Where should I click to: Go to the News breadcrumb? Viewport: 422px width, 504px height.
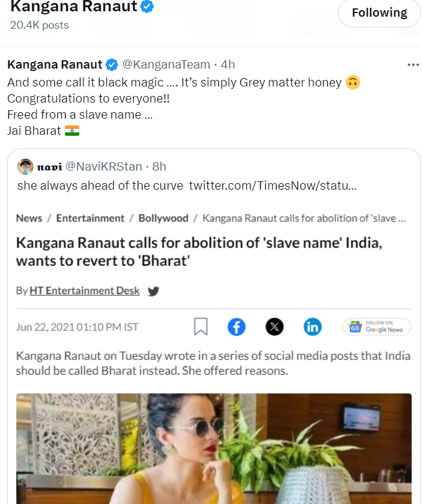click(x=29, y=218)
